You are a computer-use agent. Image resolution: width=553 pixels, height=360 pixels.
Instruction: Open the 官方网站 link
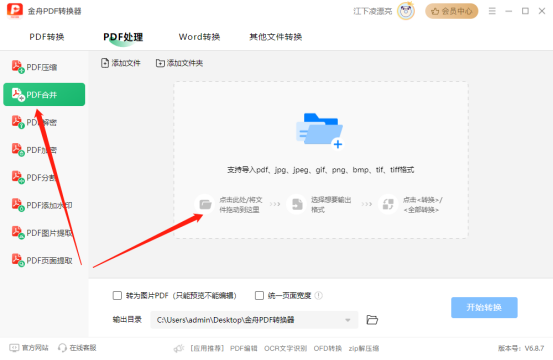pyautogui.click(x=29, y=348)
